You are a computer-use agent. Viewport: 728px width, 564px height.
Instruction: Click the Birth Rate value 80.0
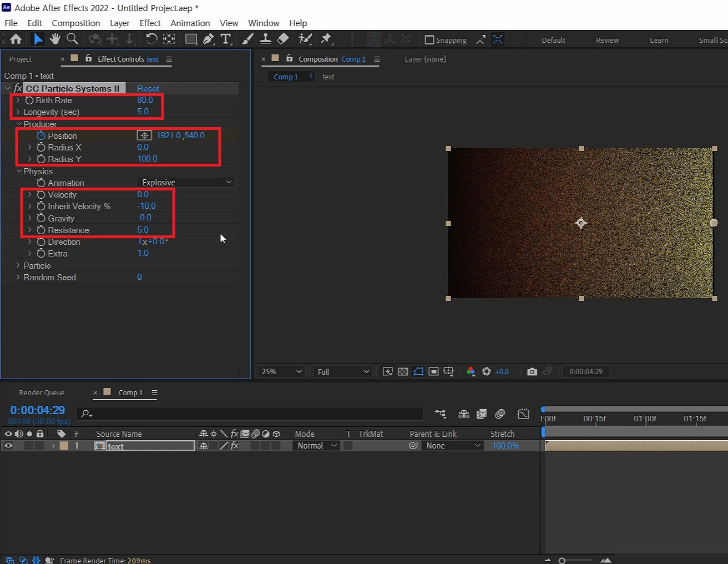pyautogui.click(x=145, y=100)
